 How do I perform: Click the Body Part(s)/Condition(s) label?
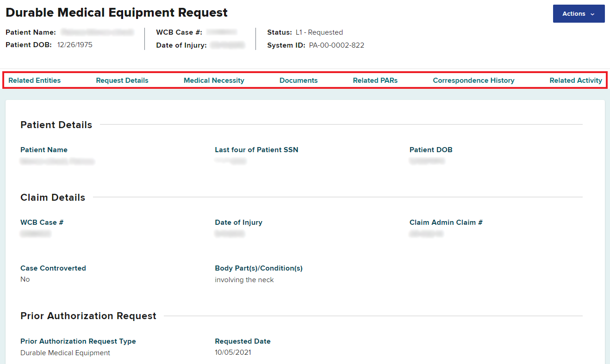(259, 268)
